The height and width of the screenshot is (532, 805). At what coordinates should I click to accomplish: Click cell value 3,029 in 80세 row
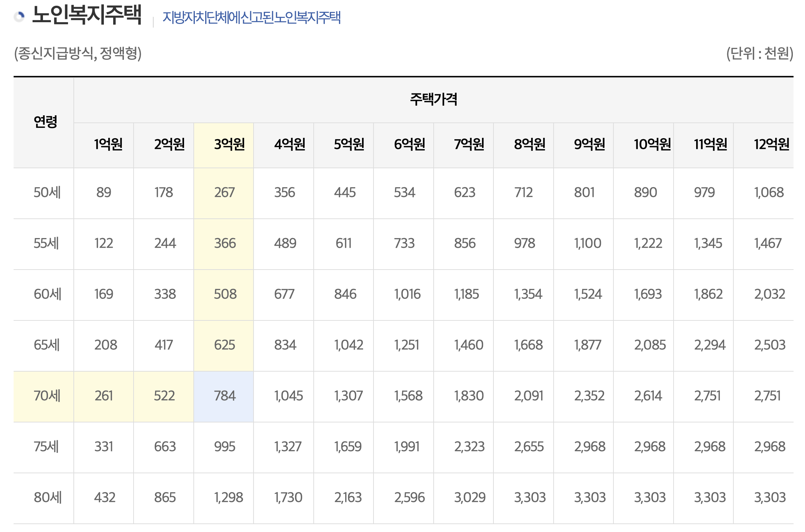tap(469, 498)
